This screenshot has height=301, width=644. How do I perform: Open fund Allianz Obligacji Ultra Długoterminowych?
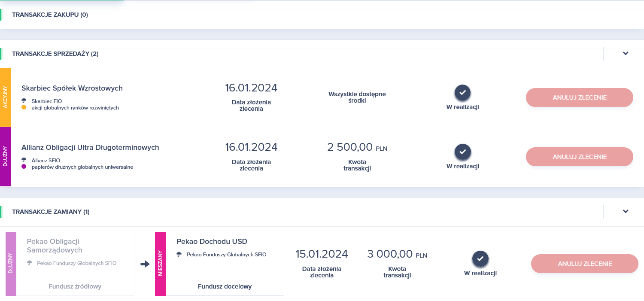[90, 147]
